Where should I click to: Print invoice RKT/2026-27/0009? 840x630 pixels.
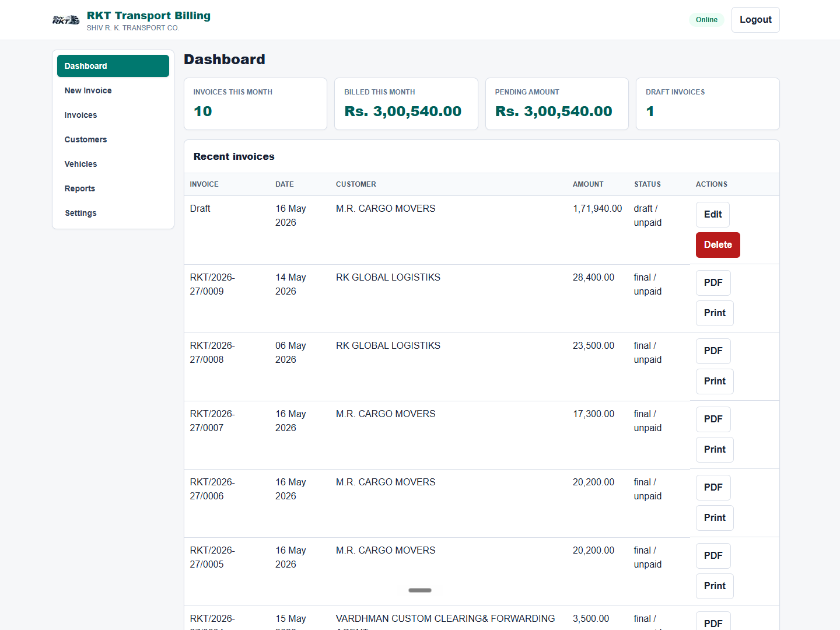point(715,313)
